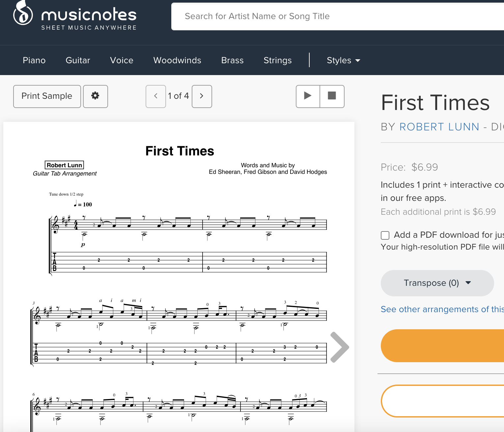The width and height of the screenshot is (504, 432).
Task: Go to the next preview page
Action: tap(202, 96)
